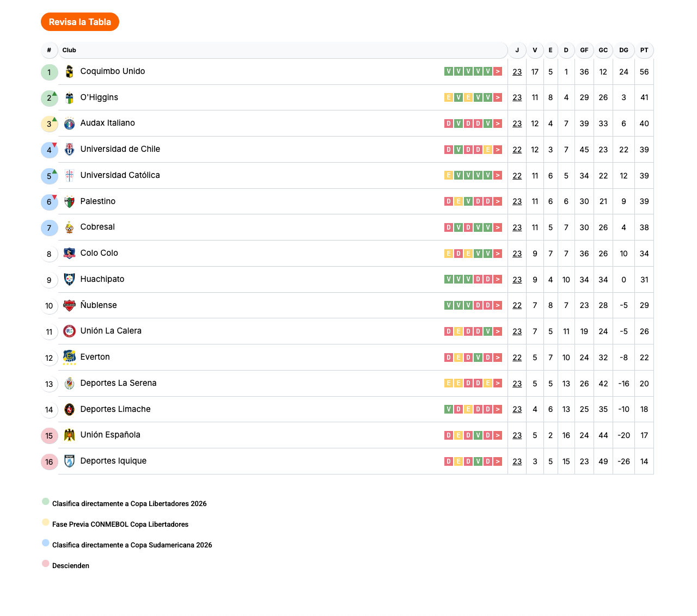Select the Everton club crest
The image size is (697, 616).
69,358
